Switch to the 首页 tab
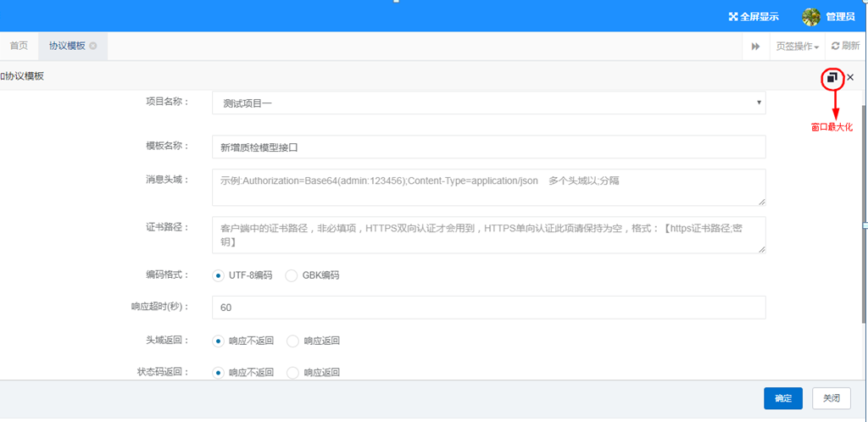The width and height of the screenshot is (868, 422). point(19,46)
